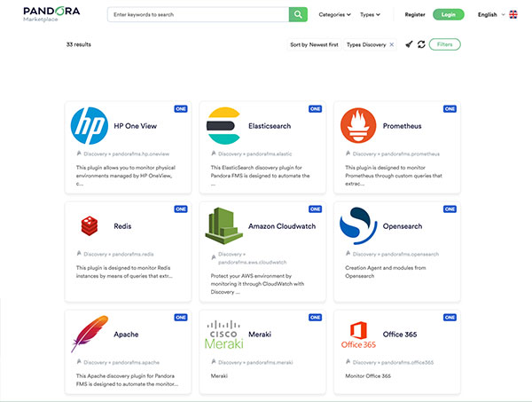Click the green search magnifier button
Viewport: 532px width, 402px height.
pyautogui.click(x=298, y=14)
